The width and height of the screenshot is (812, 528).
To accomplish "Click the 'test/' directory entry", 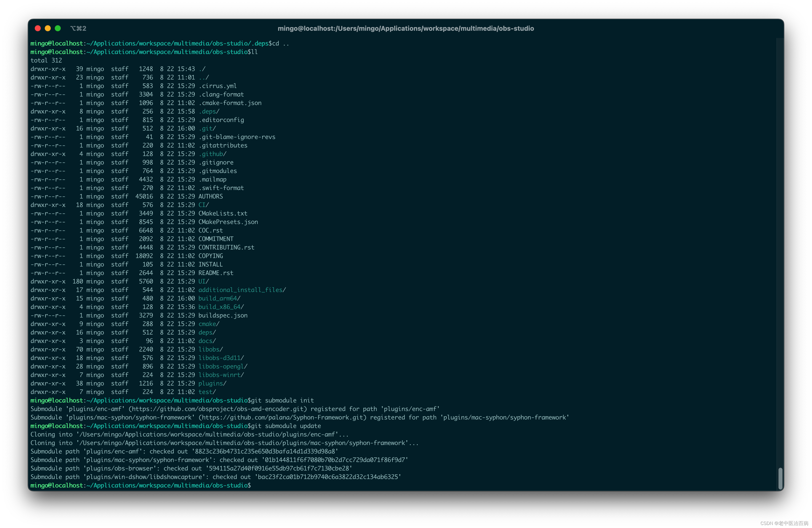I will (207, 392).
